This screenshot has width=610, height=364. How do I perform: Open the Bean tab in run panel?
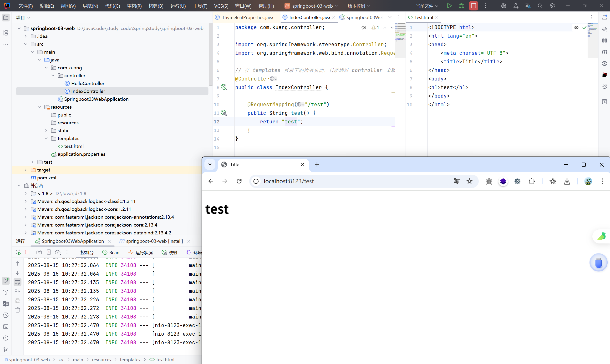click(111, 253)
